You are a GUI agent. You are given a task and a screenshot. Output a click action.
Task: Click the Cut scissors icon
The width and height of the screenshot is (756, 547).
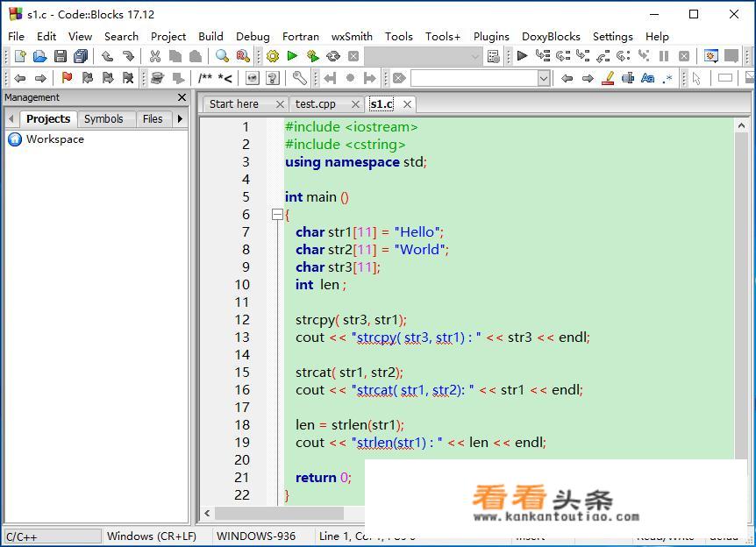click(x=154, y=56)
